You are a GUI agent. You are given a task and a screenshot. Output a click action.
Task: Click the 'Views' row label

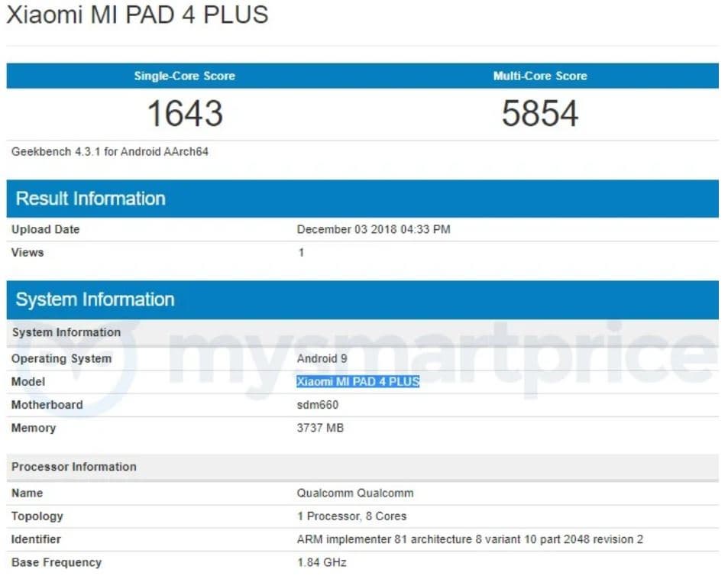click(28, 253)
